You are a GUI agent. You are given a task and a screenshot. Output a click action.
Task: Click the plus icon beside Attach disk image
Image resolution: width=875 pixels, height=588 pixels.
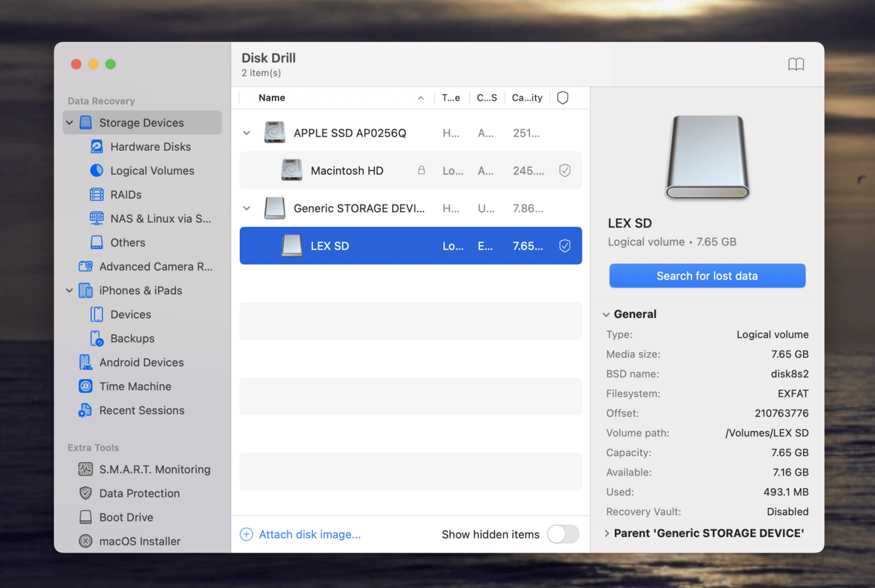tap(246, 534)
